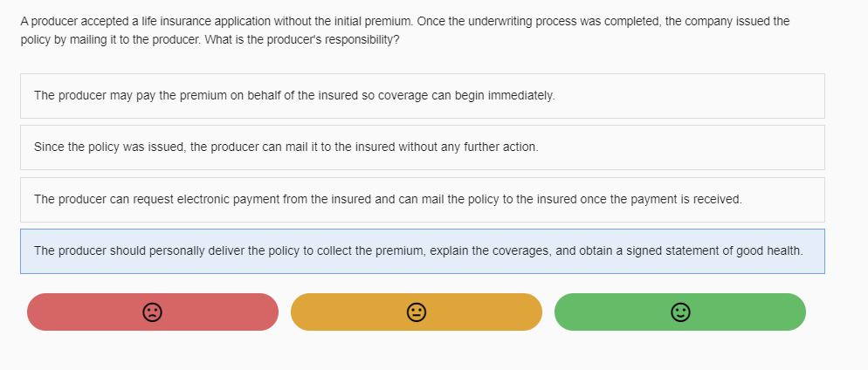Viewport: 868px width, 370px height.
Task: Click the smiling face icon
Action: pyautogui.click(x=680, y=312)
